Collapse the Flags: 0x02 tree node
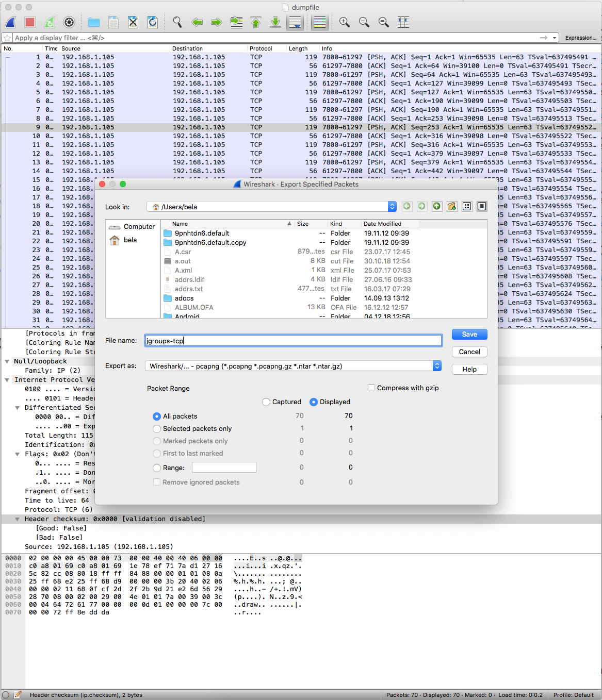602x700 pixels. click(x=18, y=454)
